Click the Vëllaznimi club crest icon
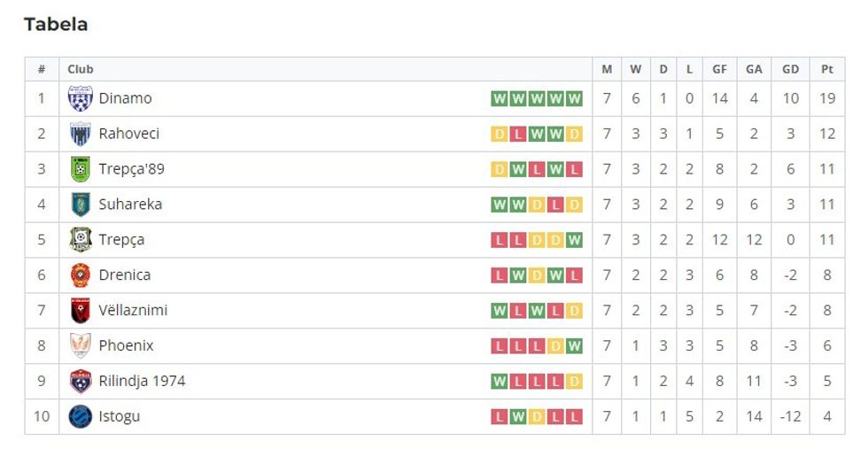868x472 pixels. tap(81, 311)
